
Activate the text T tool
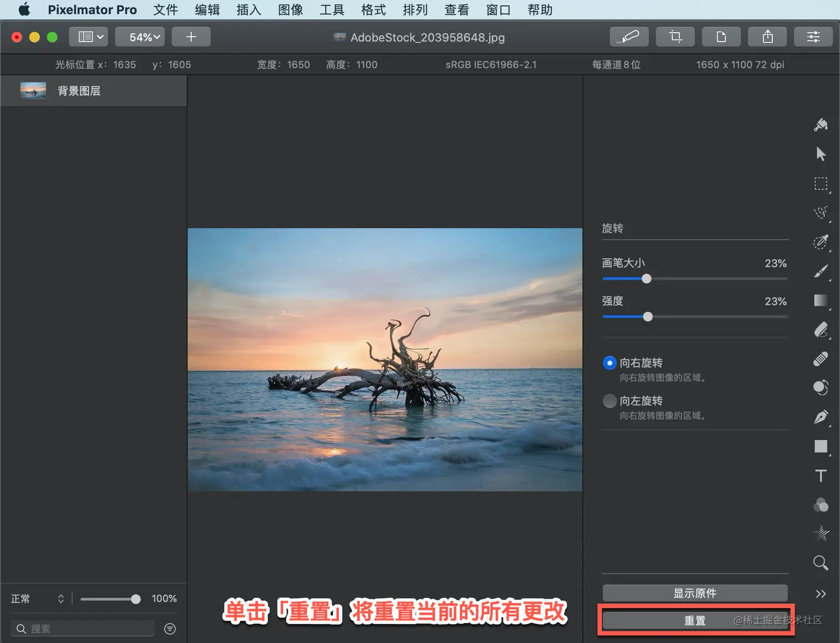click(821, 476)
